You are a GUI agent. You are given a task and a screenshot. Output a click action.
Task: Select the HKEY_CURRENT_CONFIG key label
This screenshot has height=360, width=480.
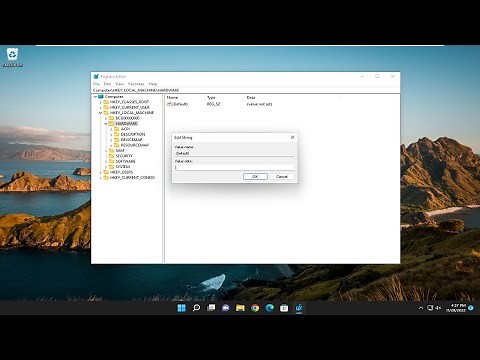pos(132,177)
